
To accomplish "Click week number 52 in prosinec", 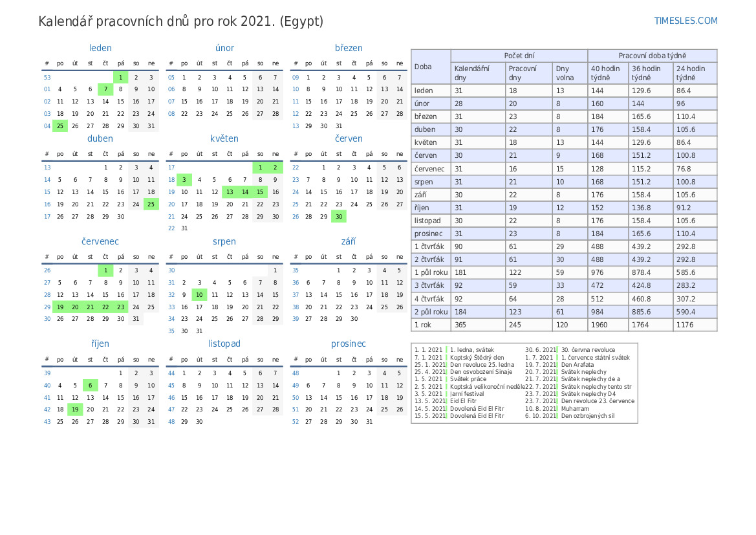I will click(296, 421).
